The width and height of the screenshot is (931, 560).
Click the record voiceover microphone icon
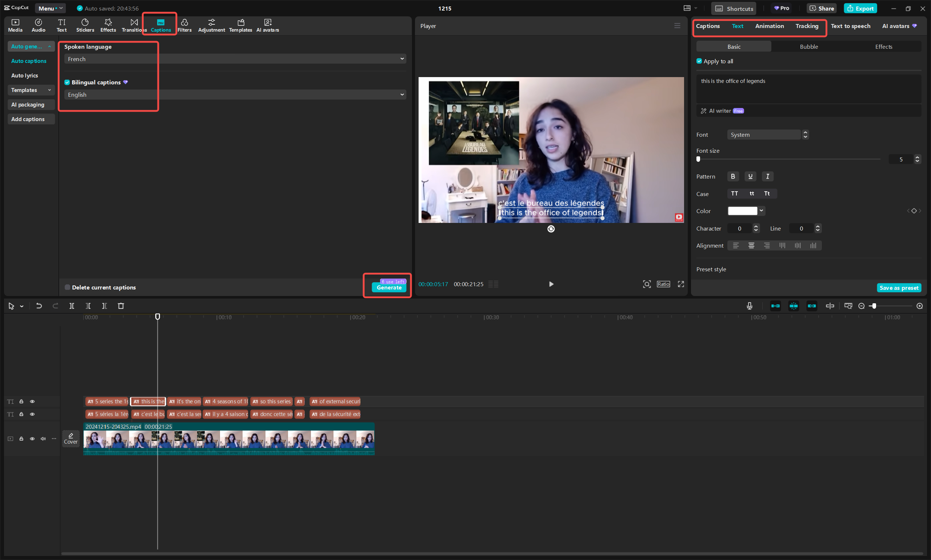(x=749, y=306)
